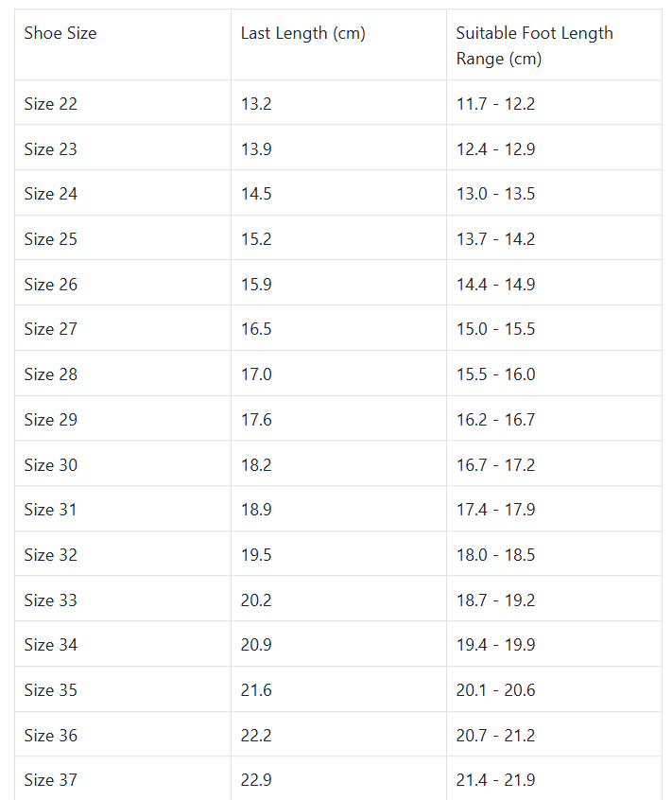The height and width of the screenshot is (800, 672).
Task: Select the Size 22 cell
Action: click(51, 104)
